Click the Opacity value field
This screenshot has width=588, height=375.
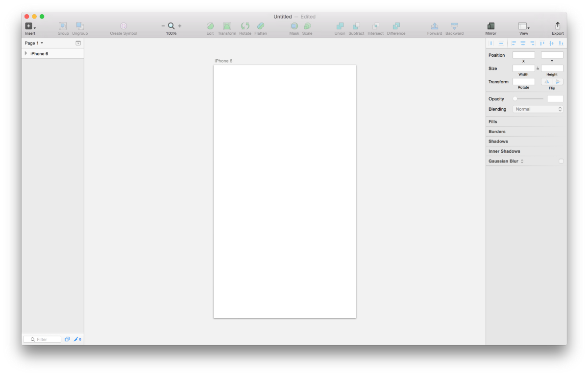point(555,99)
